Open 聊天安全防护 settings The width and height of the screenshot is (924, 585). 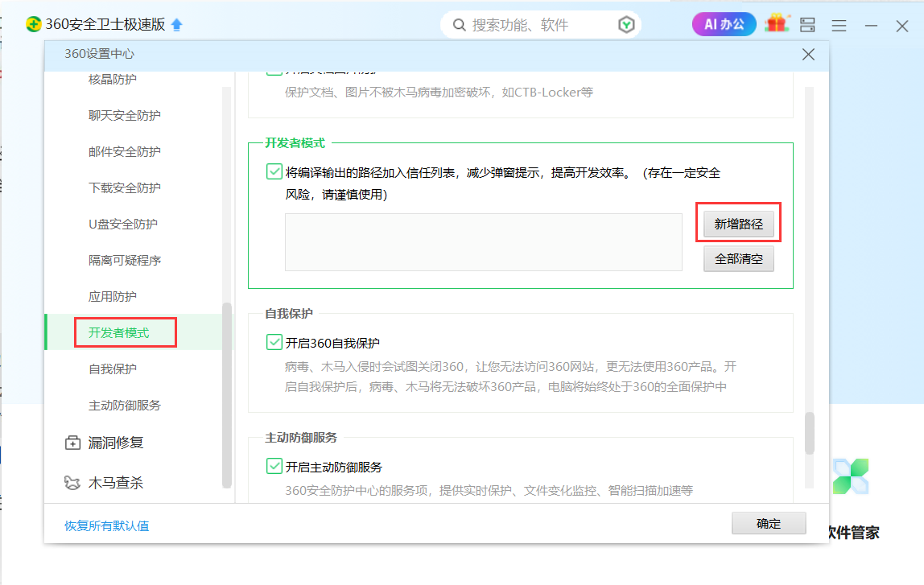pyautogui.click(x=124, y=115)
